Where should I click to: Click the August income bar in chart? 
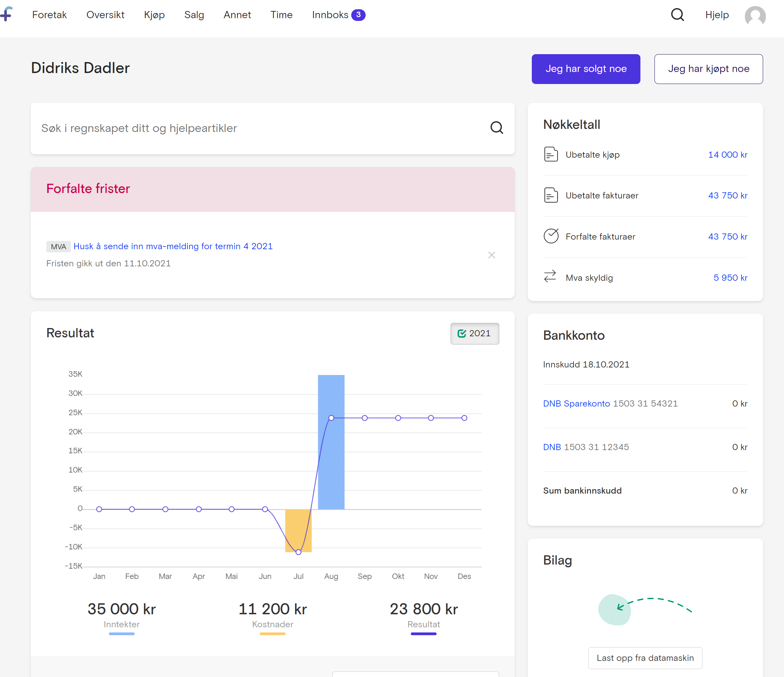point(331,442)
